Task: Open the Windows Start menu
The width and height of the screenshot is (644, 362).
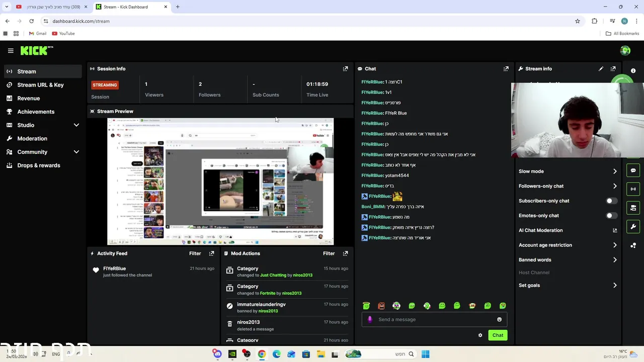Action: (425, 354)
